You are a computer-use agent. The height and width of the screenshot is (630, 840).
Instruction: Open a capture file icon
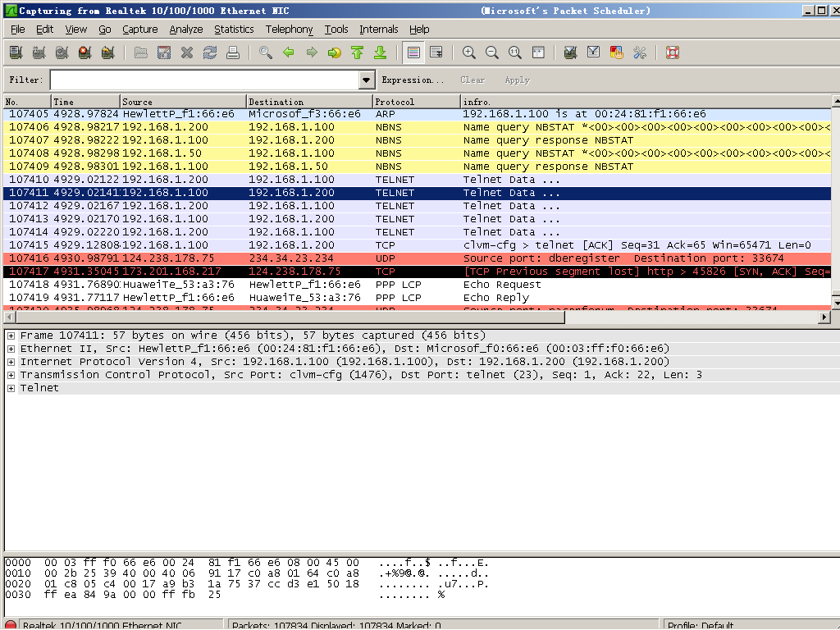click(141, 52)
